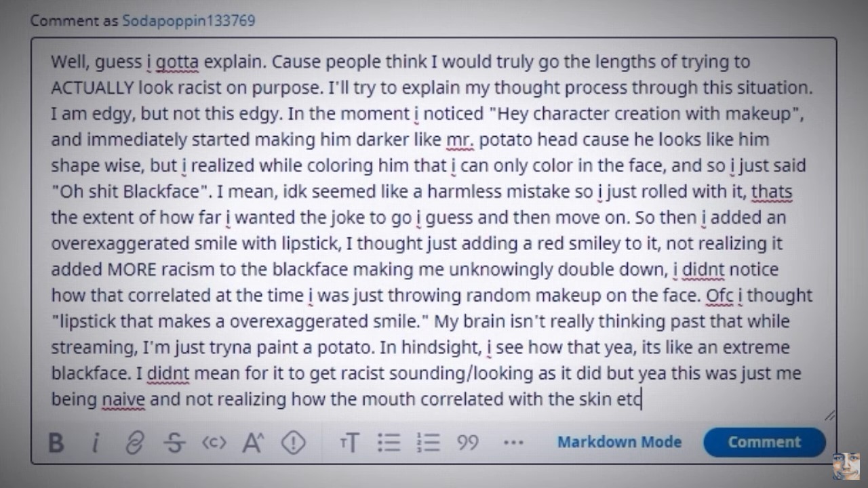Insert a quote block
The width and height of the screenshot is (868, 488).
pos(468,443)
